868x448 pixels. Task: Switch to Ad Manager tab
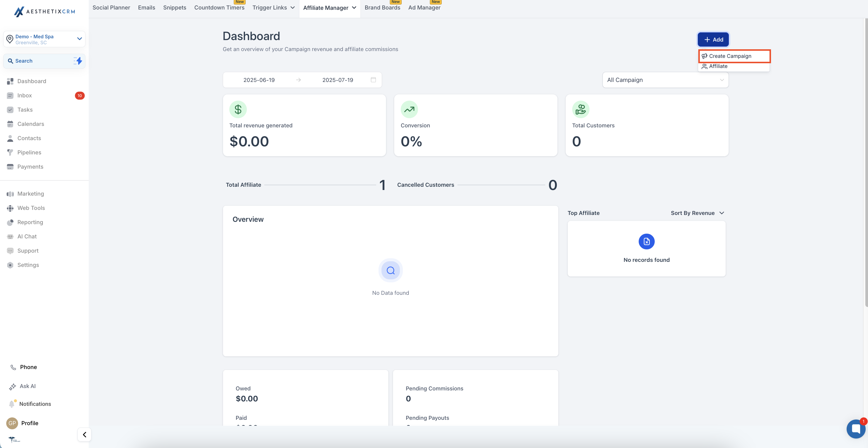point(424,8)
